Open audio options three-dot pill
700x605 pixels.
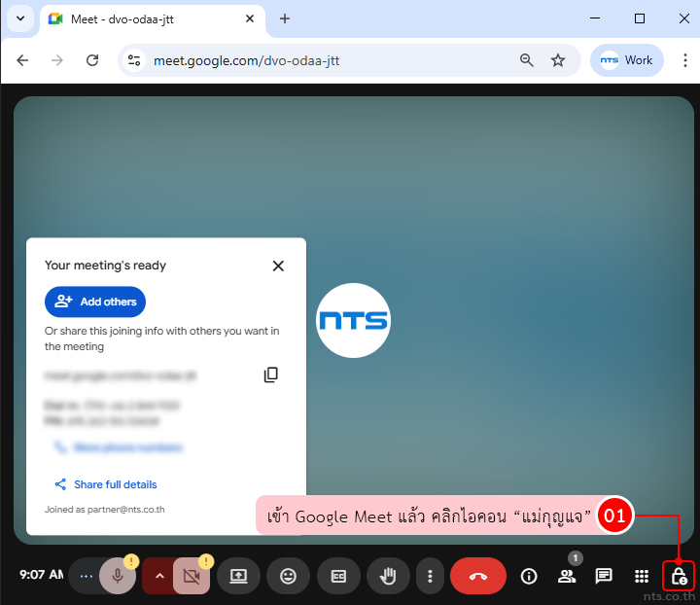click(87, 576)
